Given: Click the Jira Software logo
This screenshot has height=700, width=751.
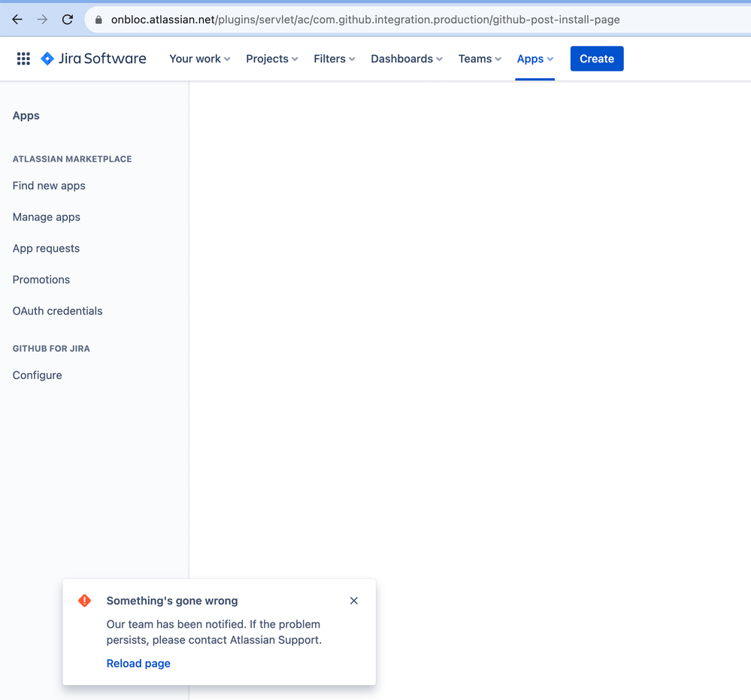Looking at the screenshot, I should point(93,59).
